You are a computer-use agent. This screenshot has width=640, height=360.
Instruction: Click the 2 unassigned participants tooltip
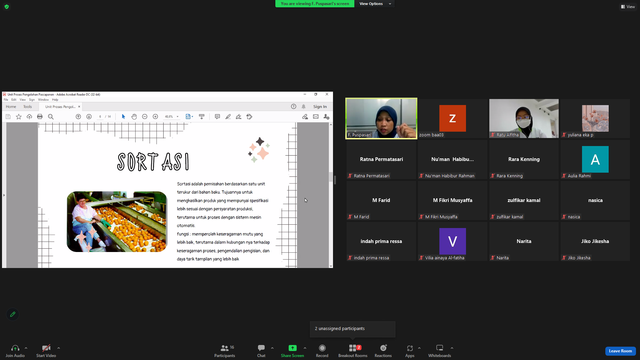pos(353,329)
